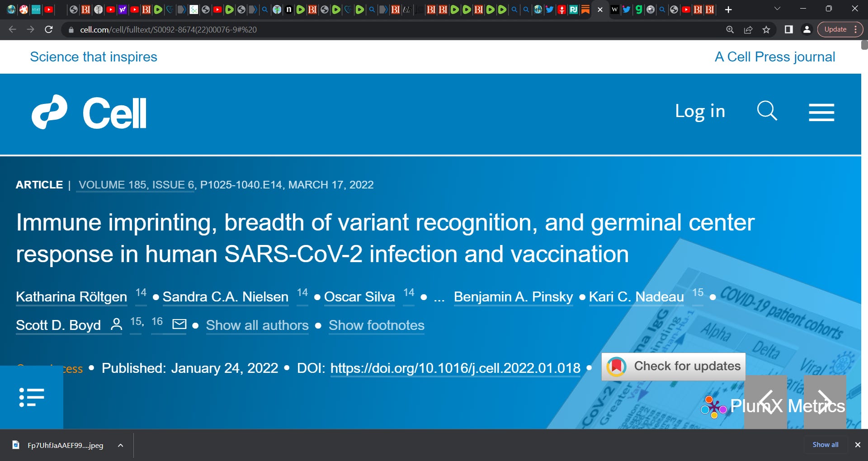The height and width of the screenshot is (461, 868).
Task: View site security info lock icon
Action: pyautogui.click(x=71, y=30)
